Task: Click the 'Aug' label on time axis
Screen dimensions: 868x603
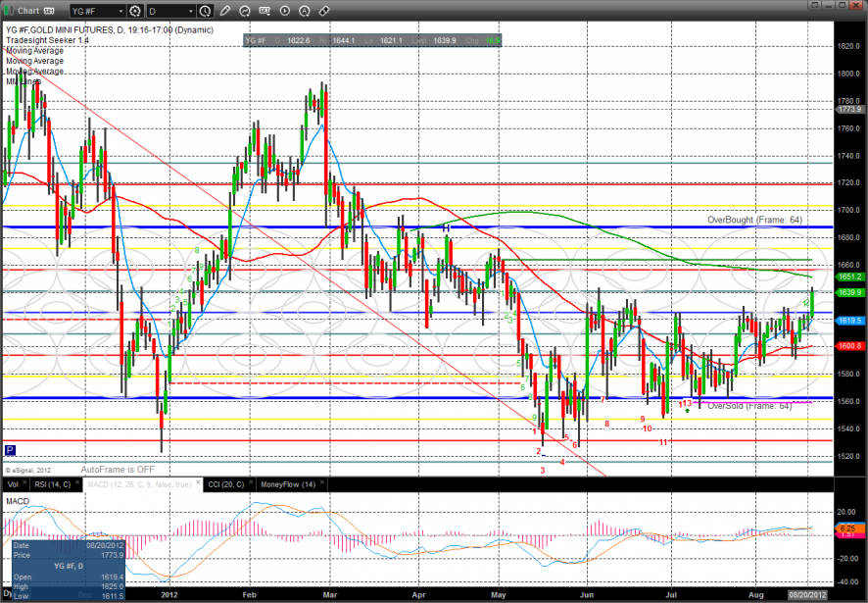Action: coord(756,595)
